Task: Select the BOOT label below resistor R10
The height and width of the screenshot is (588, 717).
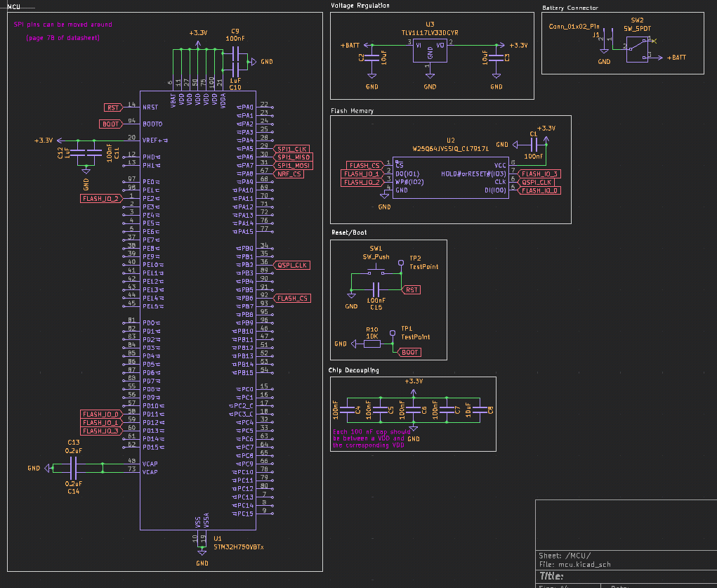Action: point(409,352)
